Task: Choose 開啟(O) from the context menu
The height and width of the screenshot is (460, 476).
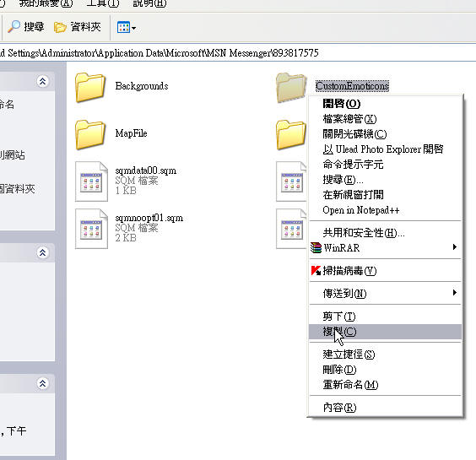Action: [385, 104]
